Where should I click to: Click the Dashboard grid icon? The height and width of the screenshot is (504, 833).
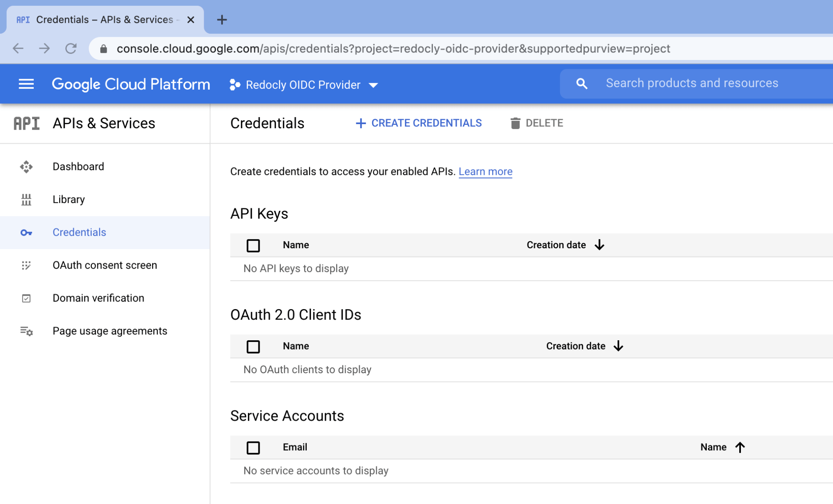(x=26, y=167)
